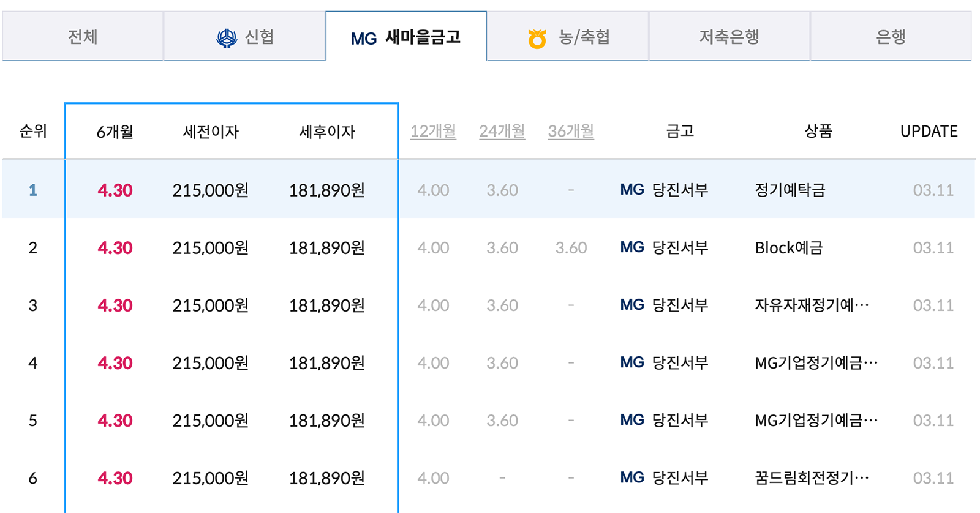The height and width of the screenshot is (513, 980).
Task: Click rank number 1
Action: [x=33, y=190]
